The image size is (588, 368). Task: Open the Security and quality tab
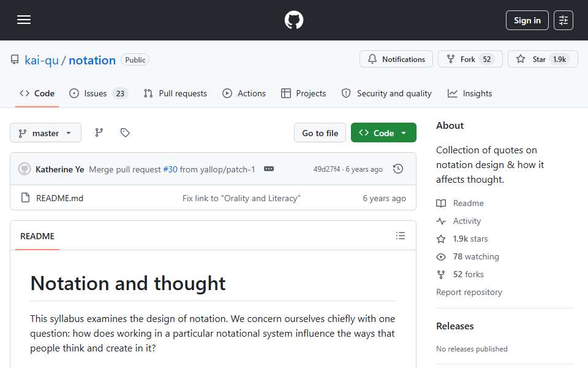click(386, 93)
